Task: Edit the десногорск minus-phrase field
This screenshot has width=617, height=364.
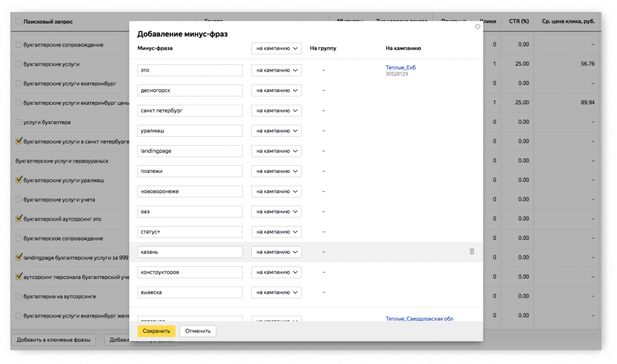Action: [190, 90]
